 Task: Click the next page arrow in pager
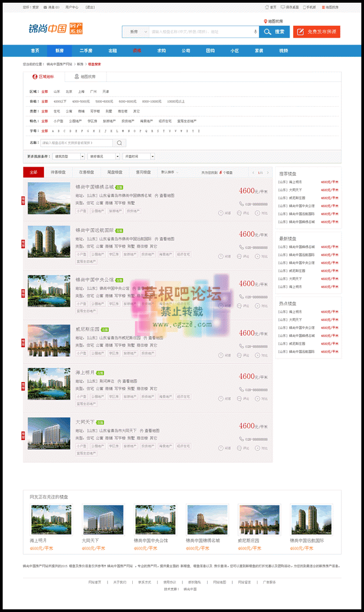point(268,173)
